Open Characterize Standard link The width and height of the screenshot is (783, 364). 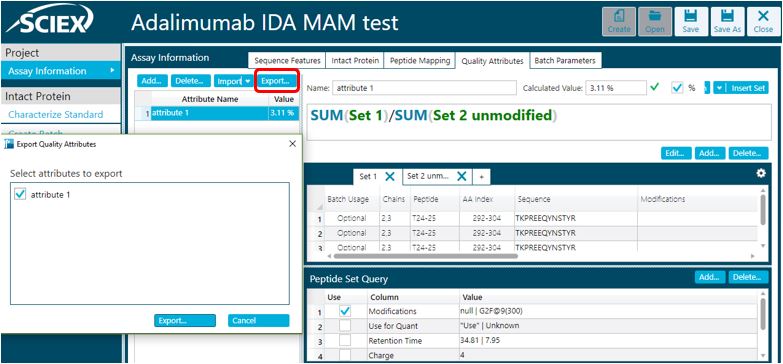55,114
